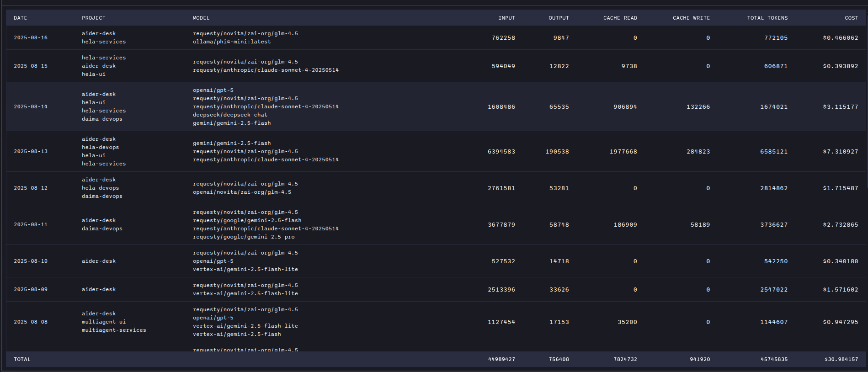
Task: Click output value 65535
Action: point(559,106)
